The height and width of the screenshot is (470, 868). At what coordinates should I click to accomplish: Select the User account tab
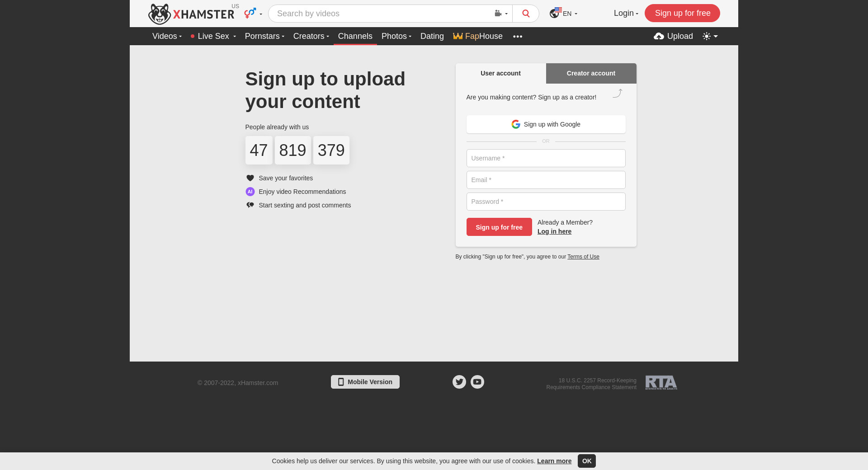point(500,73)
